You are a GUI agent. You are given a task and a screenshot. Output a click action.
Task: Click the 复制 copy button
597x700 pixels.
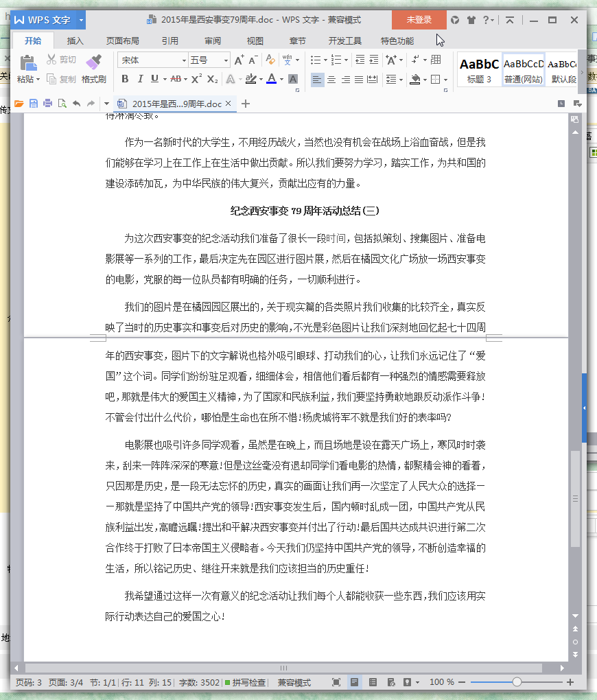pyautogui.click(x=62, y=79)
